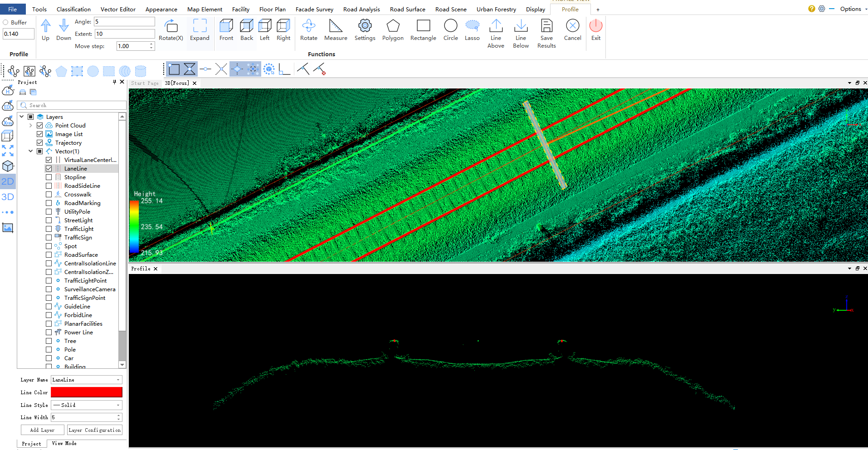The height and width of the screenshot is (450, 868).
Task: Open the Road Analysis ribbon tab
Action: tap(361, 9)
